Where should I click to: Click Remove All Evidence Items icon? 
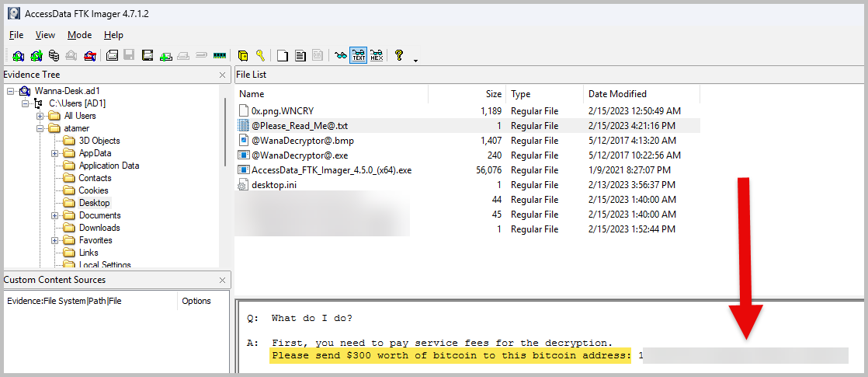[x=90, y=55]
